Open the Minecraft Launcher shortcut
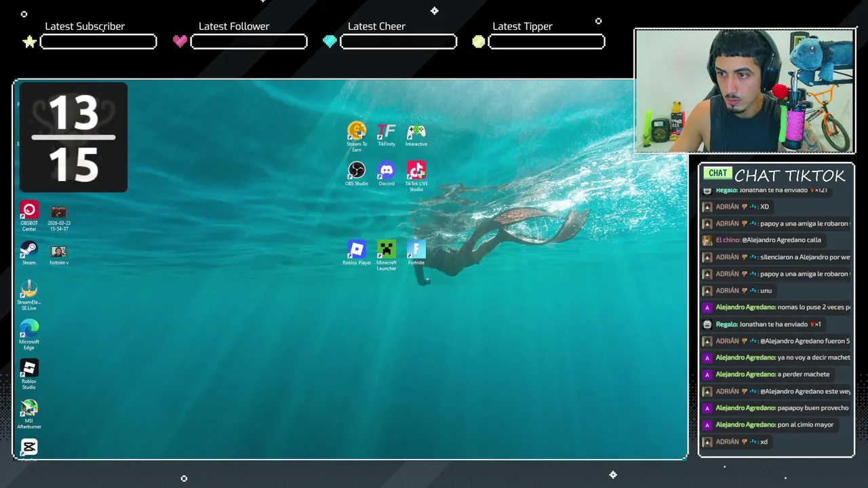Image resolution: width=868 pixels, height=488 pixels. click(x=387, y=255)
